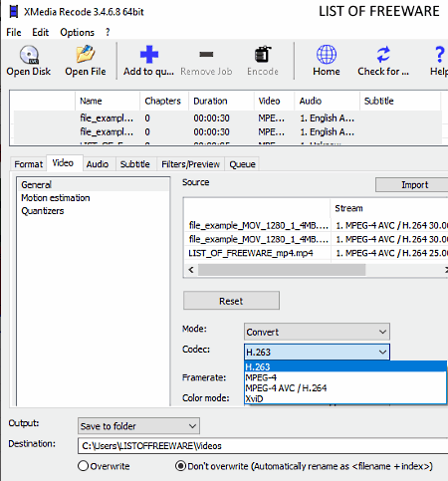Select Motion estimation in the settings list
The height and width of the screenshot is (481, 448).
[93, 198]
